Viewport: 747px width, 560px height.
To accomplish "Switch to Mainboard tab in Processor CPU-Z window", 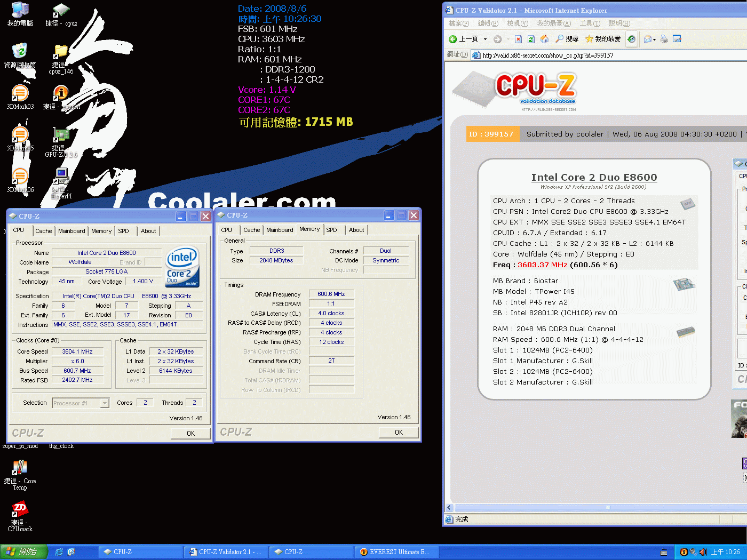I will (71, 231).
